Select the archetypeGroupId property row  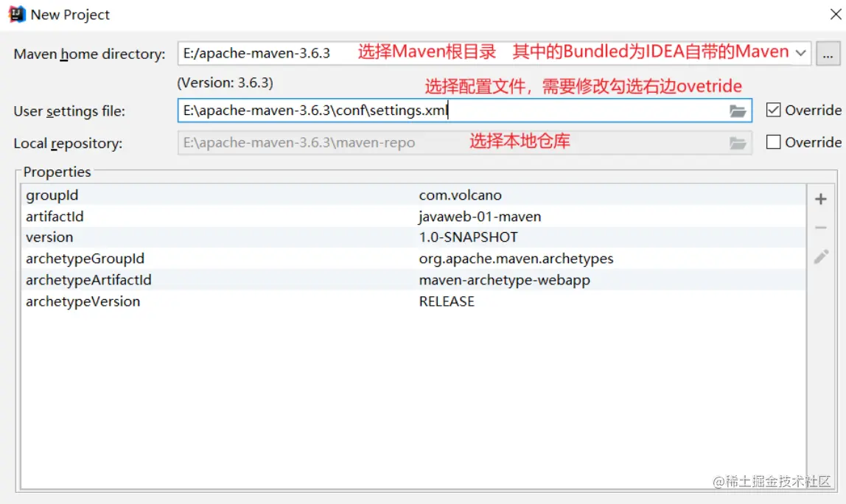pyautogui.click(x=413, y=259)
